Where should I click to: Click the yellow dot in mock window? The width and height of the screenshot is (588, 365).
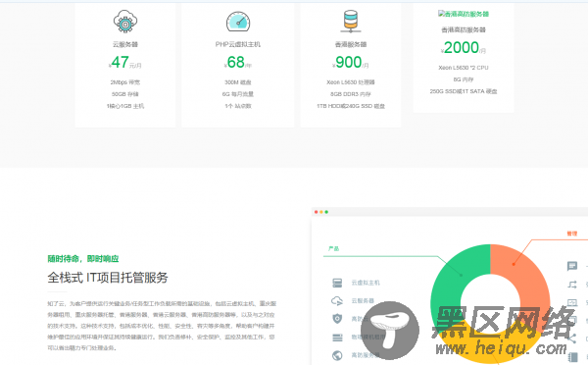click(x=321, y=212)
